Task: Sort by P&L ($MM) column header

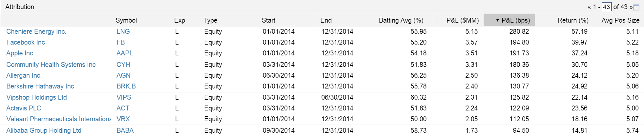Action: [x=463, y=20]
